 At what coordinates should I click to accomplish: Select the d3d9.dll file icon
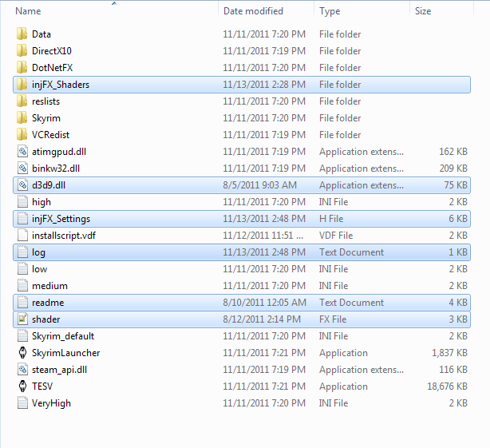[22, 185]
